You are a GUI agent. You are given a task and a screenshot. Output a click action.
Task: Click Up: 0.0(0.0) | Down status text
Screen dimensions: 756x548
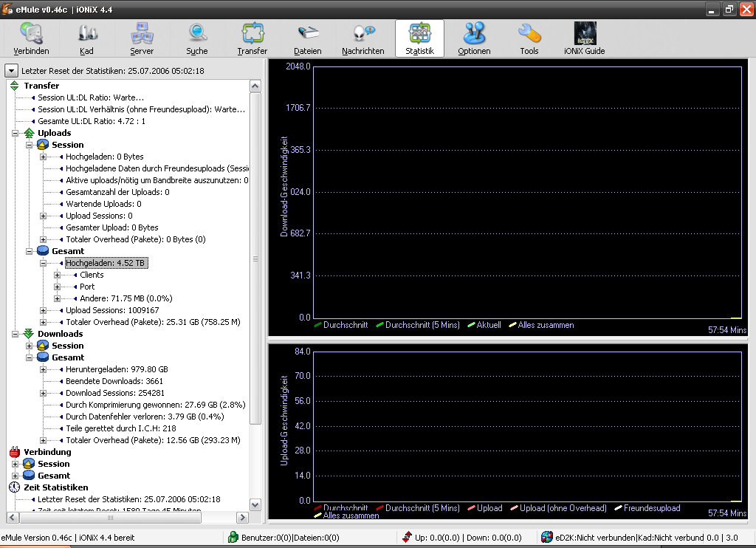click(468, 538)
